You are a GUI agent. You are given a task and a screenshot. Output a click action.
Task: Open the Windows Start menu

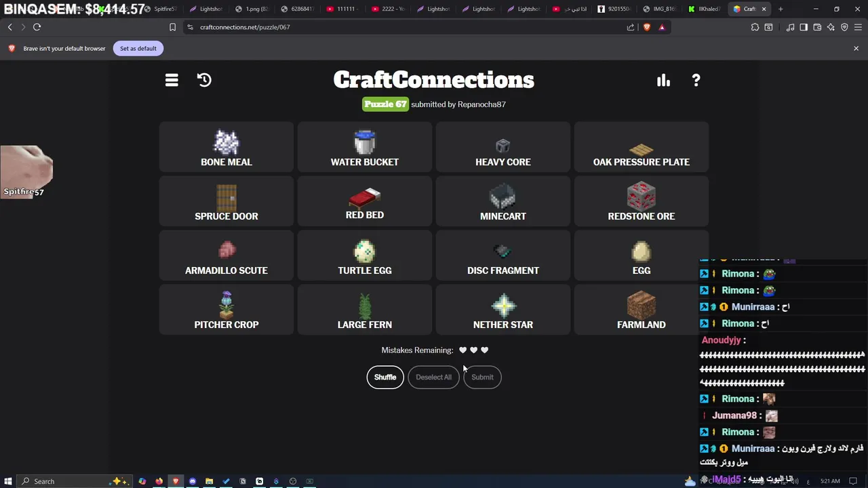[x=8, y=481]
